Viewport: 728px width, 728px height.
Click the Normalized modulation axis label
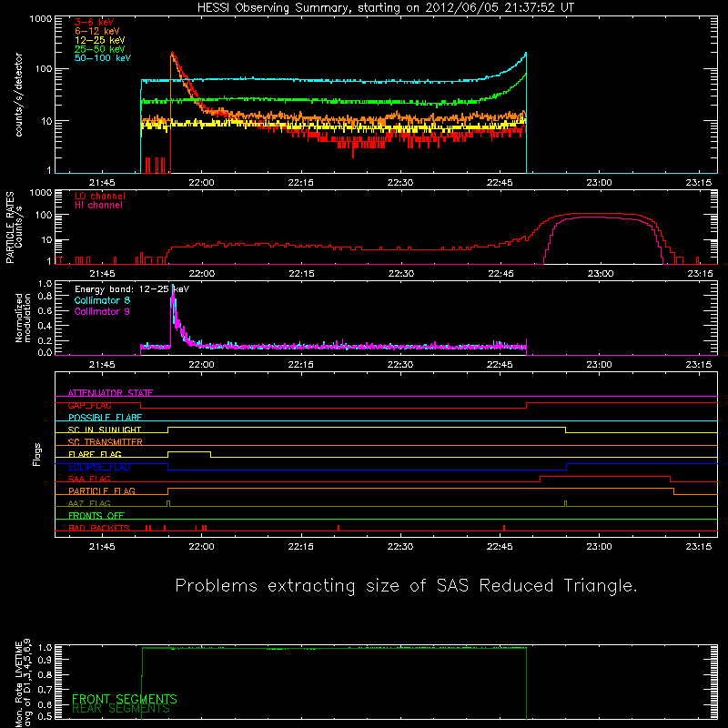pos(23,318)
